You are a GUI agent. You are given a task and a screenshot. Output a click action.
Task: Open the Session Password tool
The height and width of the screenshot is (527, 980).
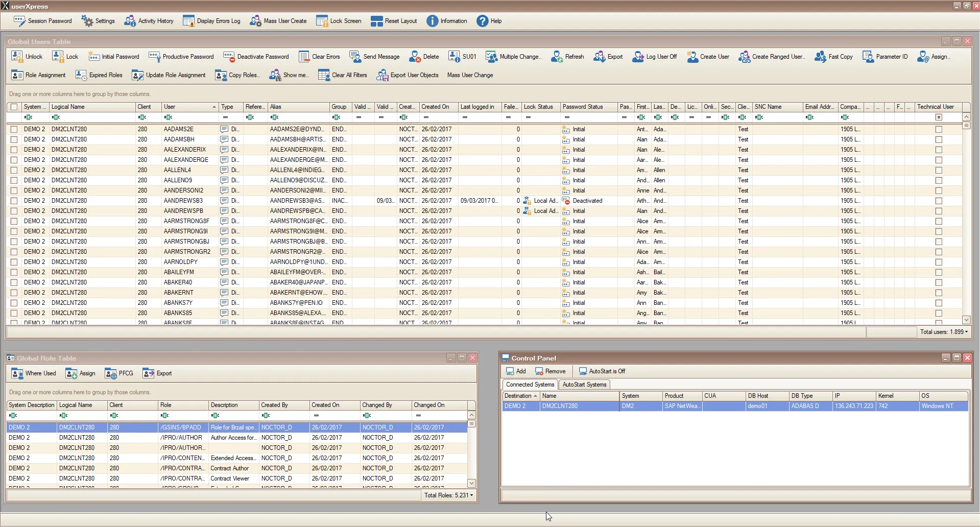pos(43,21)
